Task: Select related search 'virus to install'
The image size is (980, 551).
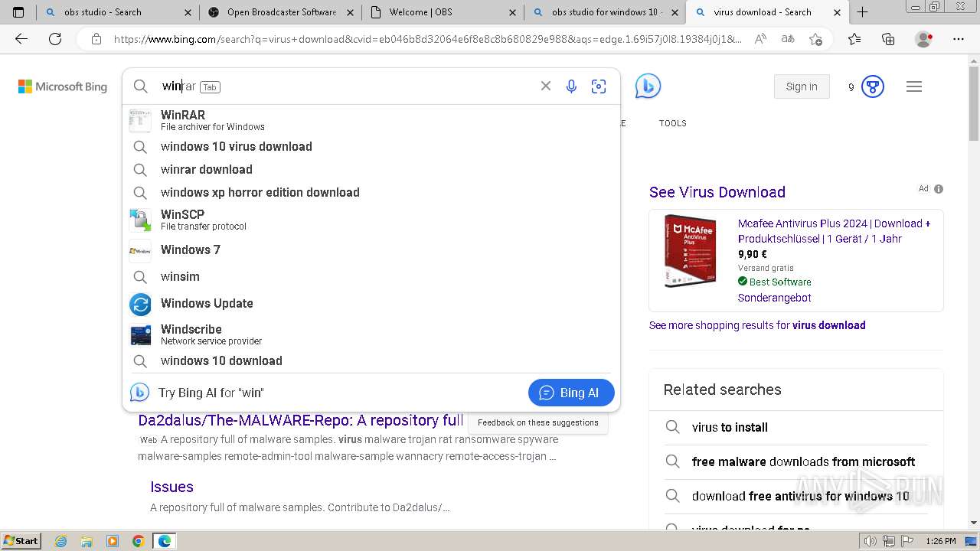Action: click(795, 427)
